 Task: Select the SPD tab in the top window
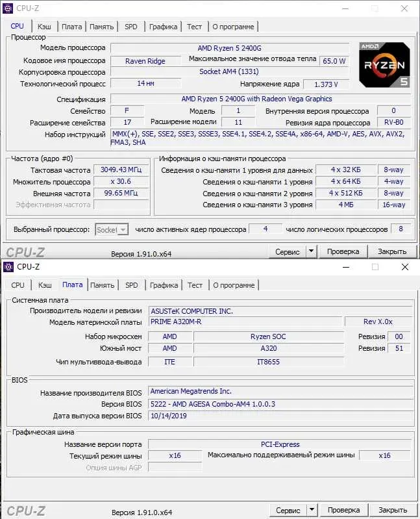click(131, 27)
